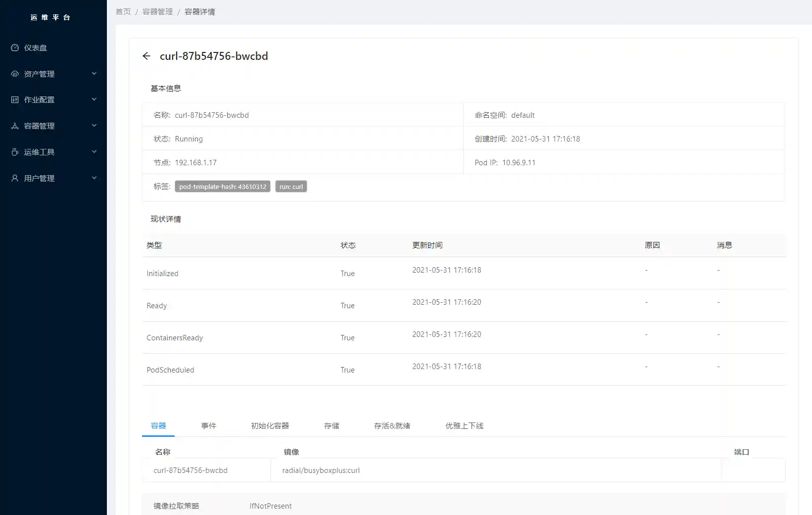Expand the 资产管理 menu chevron
The width and height of the screenshot is (812, 515).
click(94, 74)
